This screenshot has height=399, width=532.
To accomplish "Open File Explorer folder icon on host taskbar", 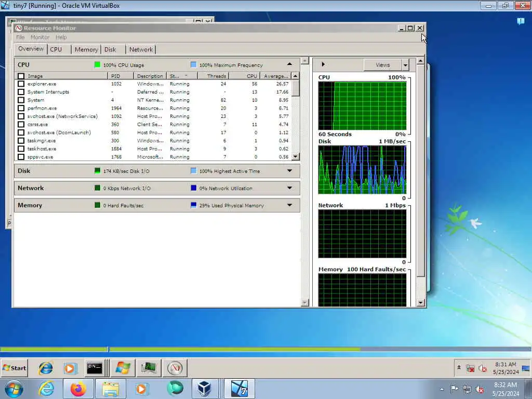I will point(111,389).
